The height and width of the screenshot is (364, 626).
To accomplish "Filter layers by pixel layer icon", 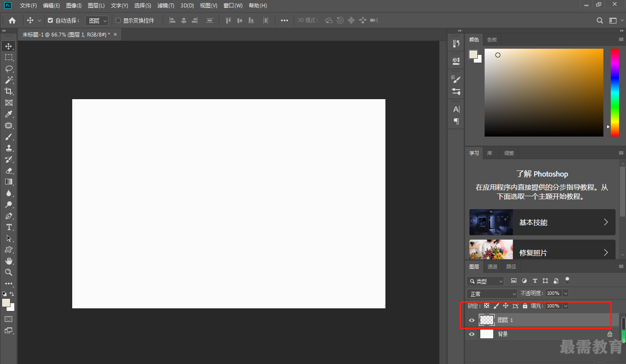I will click(x=514, y=281).
